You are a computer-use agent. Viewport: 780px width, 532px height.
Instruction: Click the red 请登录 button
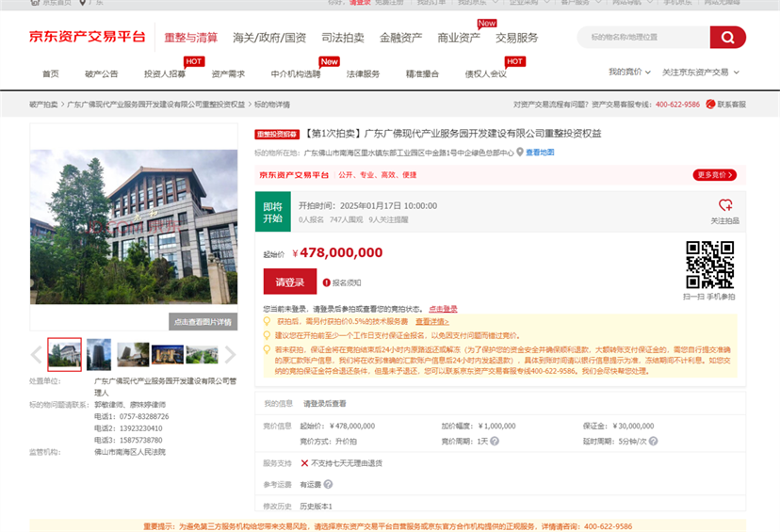tap(290, 282)
